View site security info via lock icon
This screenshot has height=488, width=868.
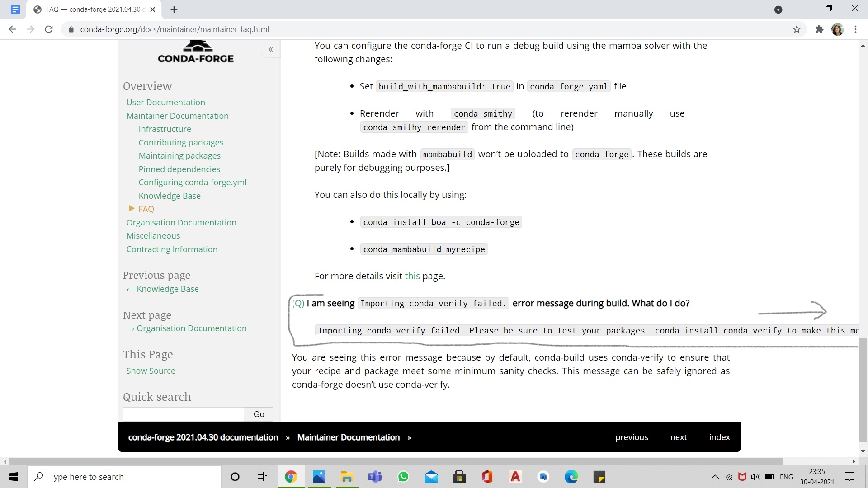click(71, 29)
